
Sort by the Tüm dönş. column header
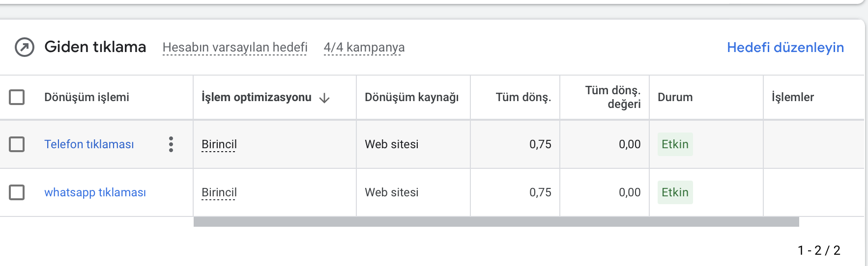pos(523,97)
